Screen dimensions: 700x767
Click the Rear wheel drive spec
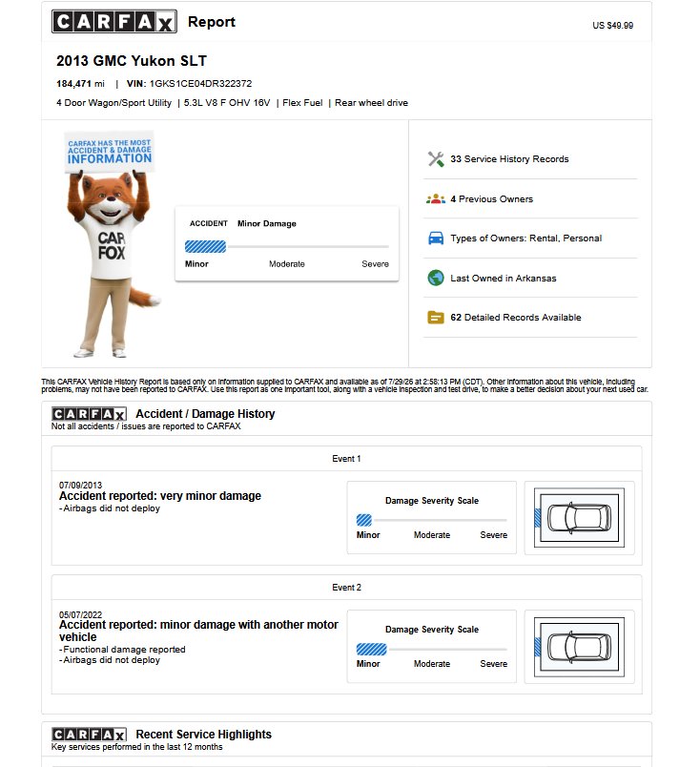371,103
